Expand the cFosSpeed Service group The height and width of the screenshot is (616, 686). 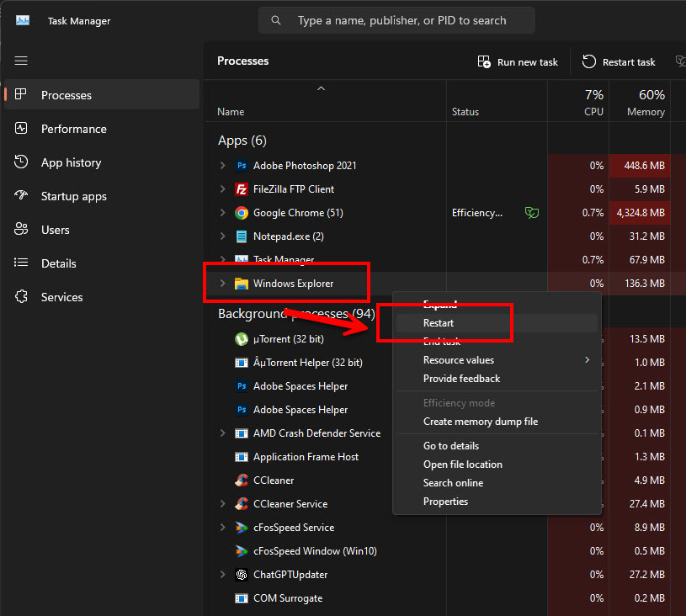pos(223,527)
